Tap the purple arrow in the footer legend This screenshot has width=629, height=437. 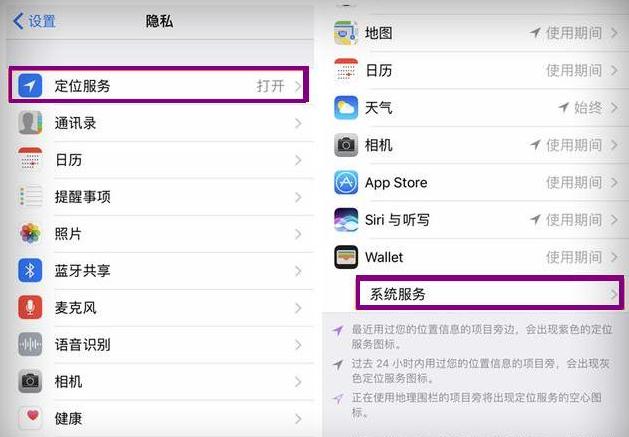coord(338,330)
